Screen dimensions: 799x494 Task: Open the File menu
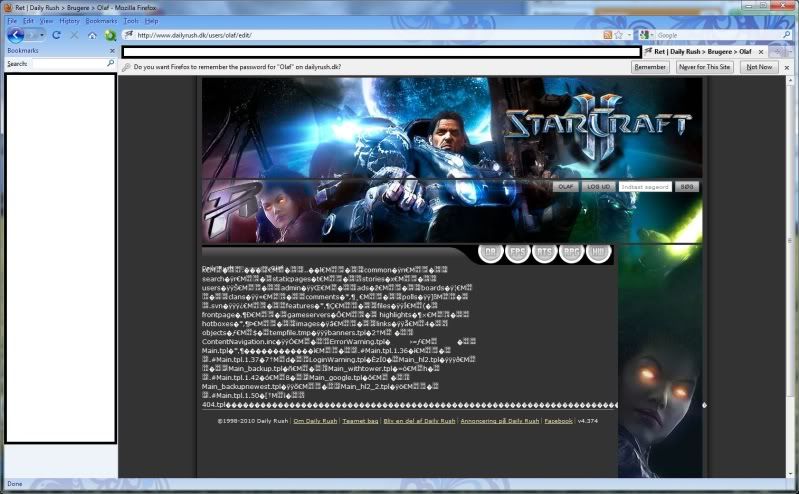tap(12, 21)
